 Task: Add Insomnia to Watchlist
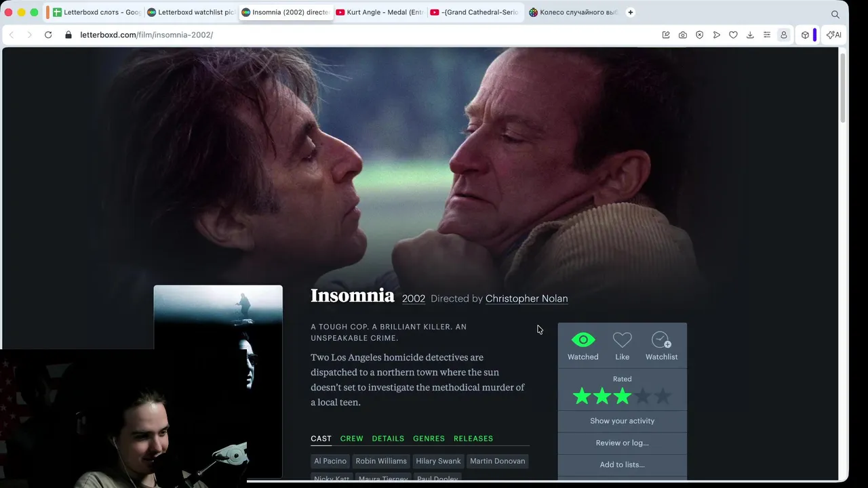pyautogui.click(x=661, y=340)
